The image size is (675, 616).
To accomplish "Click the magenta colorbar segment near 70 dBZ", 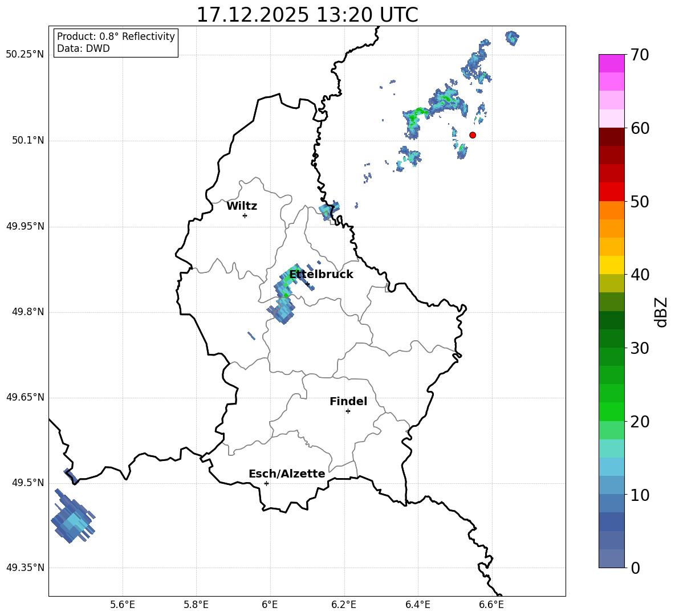I will pyautogui.click(x=611, y=63).
